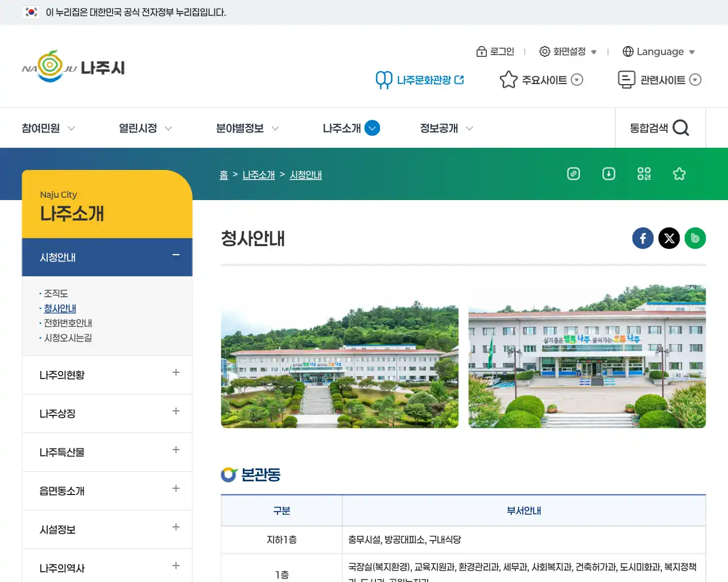Viewport: 728px width, 582px height.
Task: Open the QR code icon
Action: [x=644, y=174]
